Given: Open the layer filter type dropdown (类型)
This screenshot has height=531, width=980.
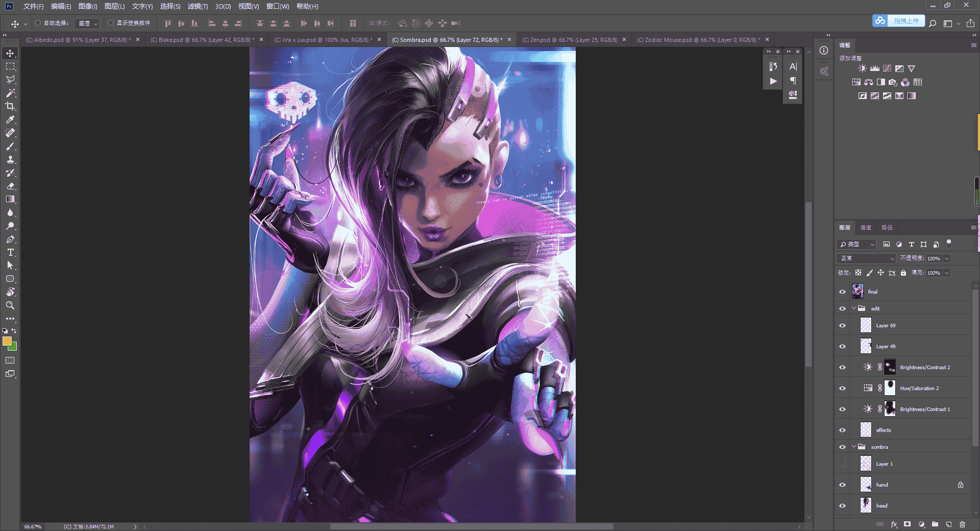Looking at the screenshot, I should point(857,245).
